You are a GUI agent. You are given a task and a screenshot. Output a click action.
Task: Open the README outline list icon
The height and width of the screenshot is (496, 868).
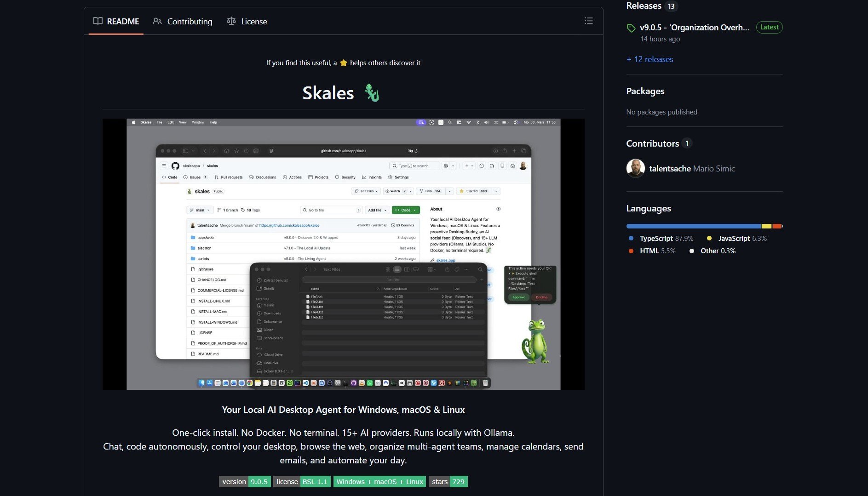(588, 21)
